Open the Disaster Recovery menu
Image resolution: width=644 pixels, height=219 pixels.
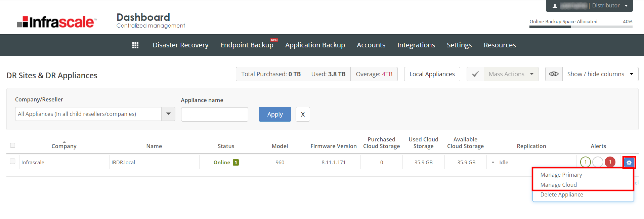pyautogui.click(x=180, y=45)
